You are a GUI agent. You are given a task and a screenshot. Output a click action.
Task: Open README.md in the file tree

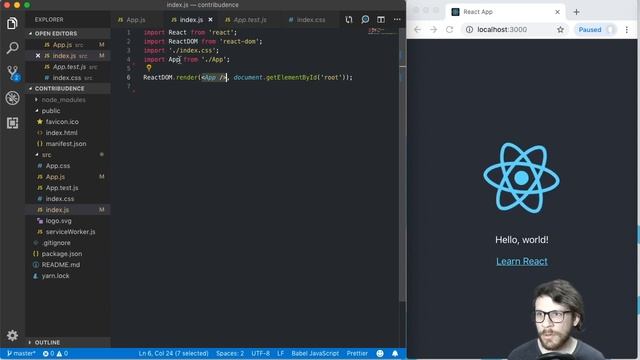[67, 265]
